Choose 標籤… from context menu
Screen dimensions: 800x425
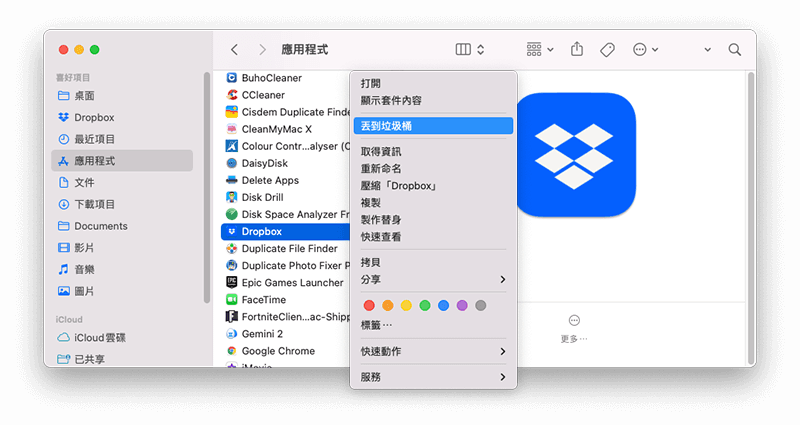pyautogui.click(x=433, y=325)
